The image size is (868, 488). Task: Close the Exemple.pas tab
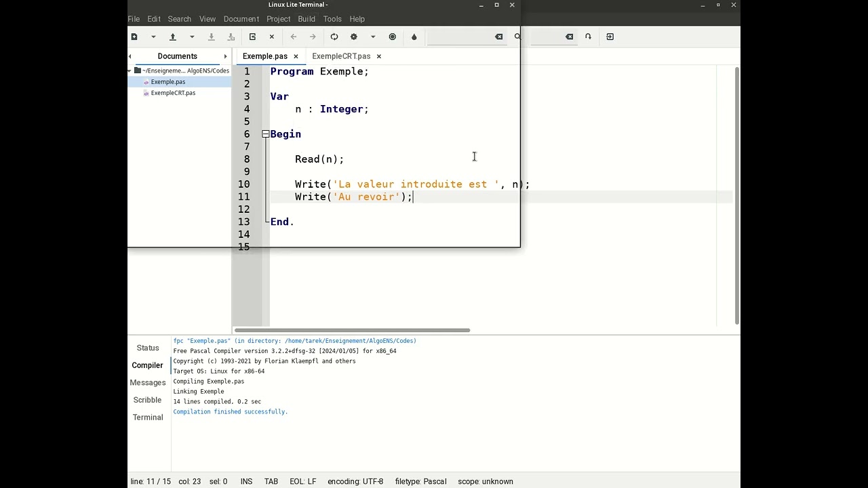click(x=296, y=56)
